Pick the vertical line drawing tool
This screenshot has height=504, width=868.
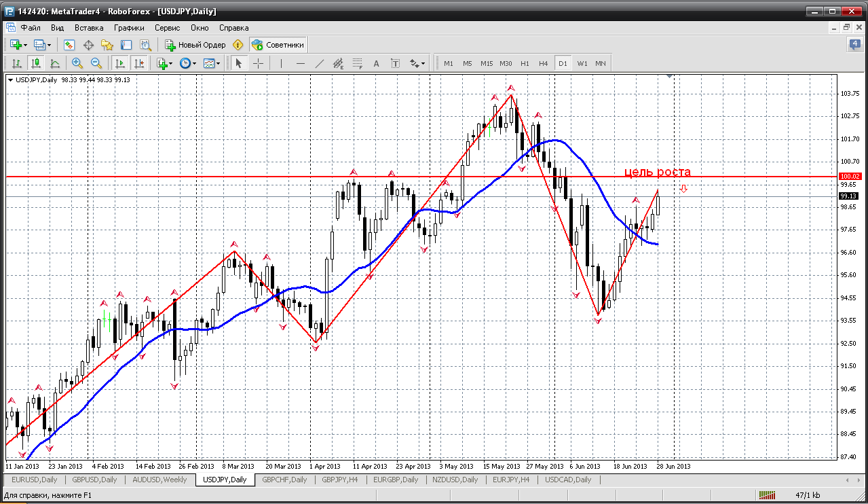(281, 63)
